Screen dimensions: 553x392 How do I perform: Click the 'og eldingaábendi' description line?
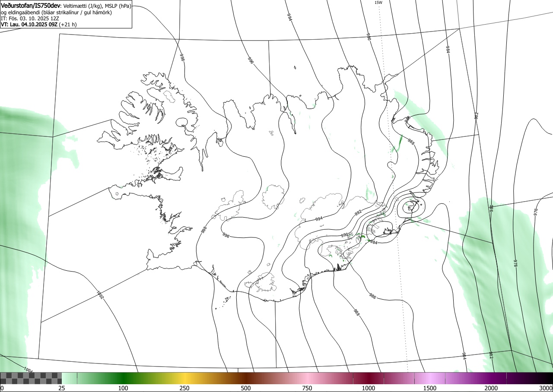point(56,13)
